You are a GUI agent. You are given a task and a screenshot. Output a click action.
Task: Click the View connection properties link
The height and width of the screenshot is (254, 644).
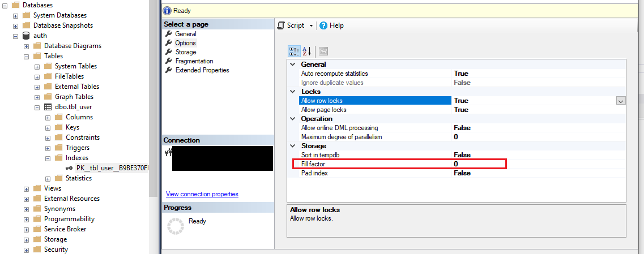click(202, 194)
